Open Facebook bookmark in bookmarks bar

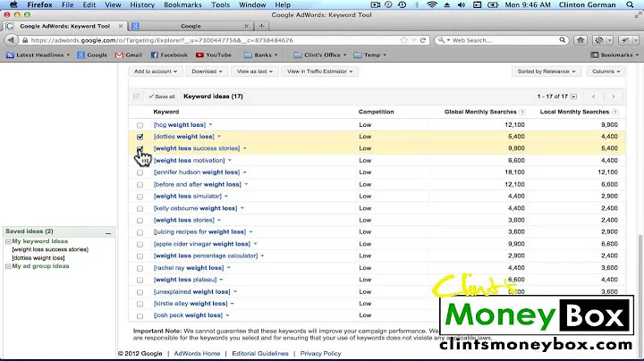(x=169, y=55)
